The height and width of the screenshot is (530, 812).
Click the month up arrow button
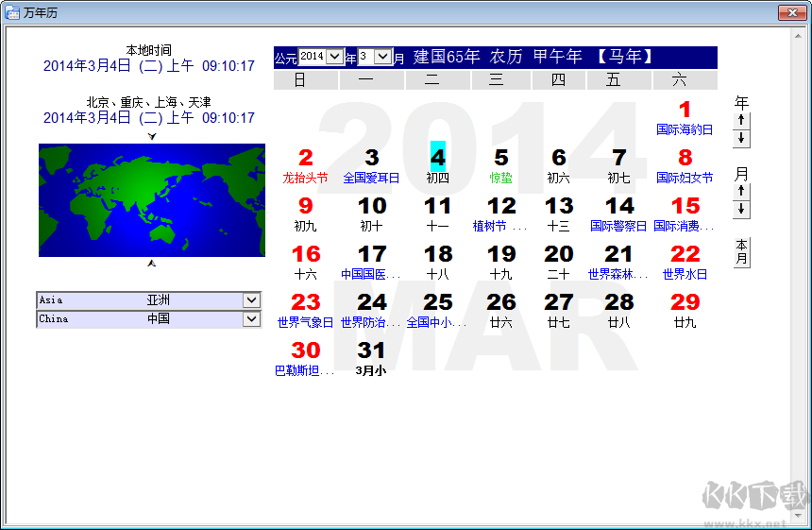click(741, 191)
